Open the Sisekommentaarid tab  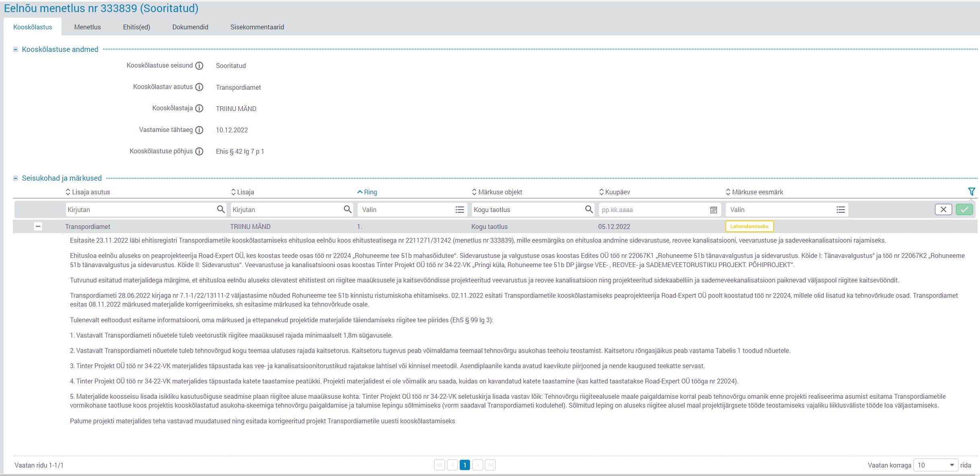click(257, 27)
